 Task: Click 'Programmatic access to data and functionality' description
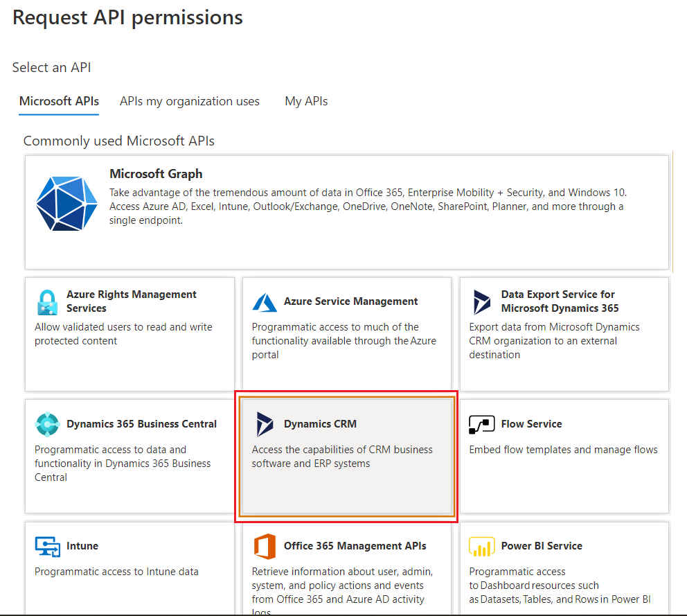click(x=123, y=464)
